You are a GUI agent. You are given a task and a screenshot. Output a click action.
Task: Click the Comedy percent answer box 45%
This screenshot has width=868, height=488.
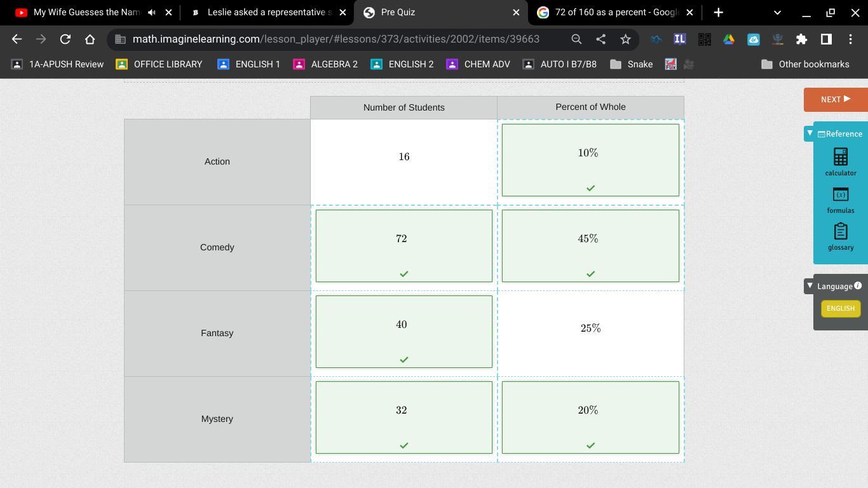(590, 246)
